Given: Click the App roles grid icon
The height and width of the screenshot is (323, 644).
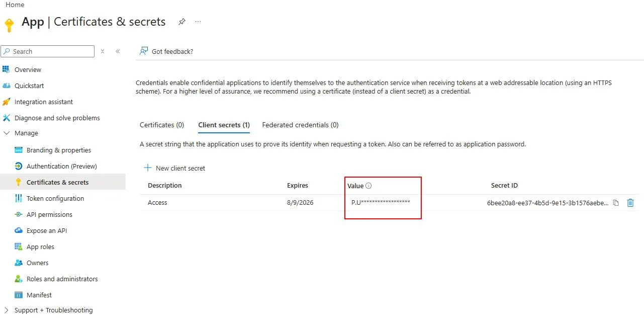Looking at the screenshot, I should [19, 247].
